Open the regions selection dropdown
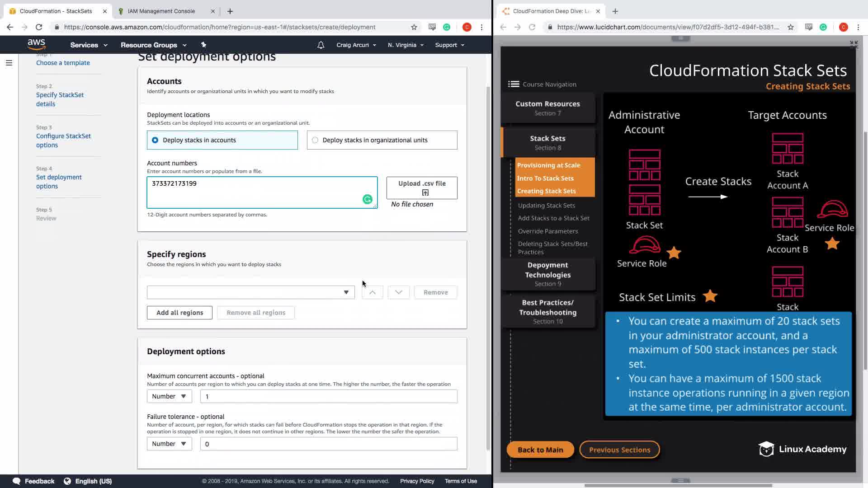 [x=250, y=292]
